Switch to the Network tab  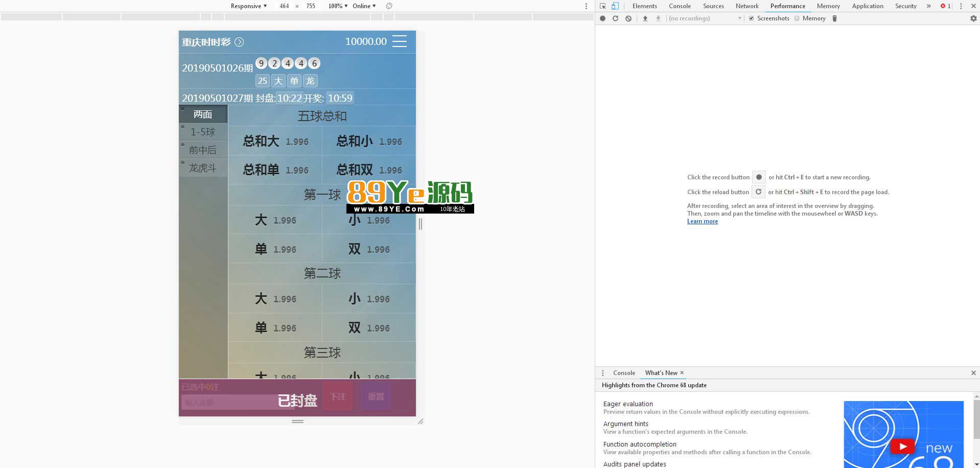coord(746,6)
